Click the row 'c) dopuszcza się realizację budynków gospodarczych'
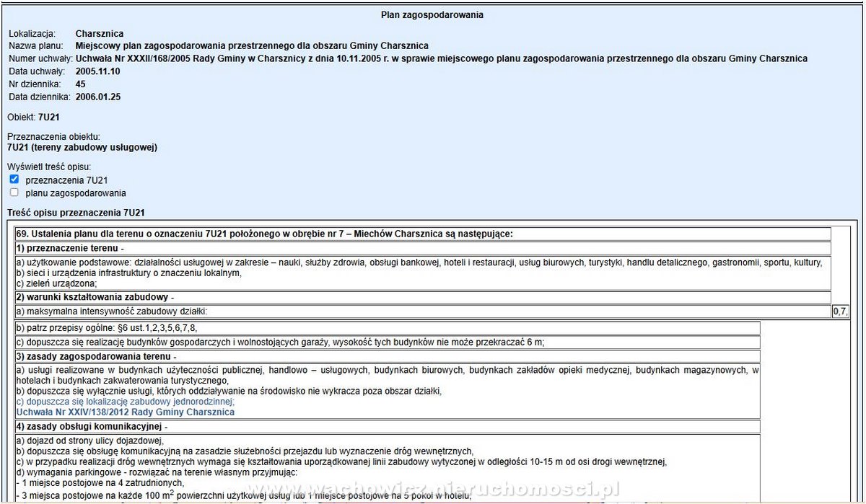The height and width of the screenshot is (504, 866). point(388,342)
